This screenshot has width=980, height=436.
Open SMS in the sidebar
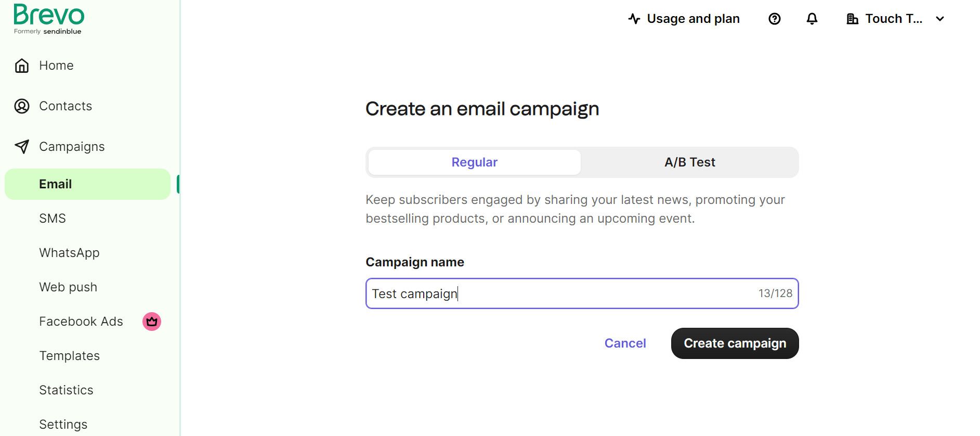point(53,219)
